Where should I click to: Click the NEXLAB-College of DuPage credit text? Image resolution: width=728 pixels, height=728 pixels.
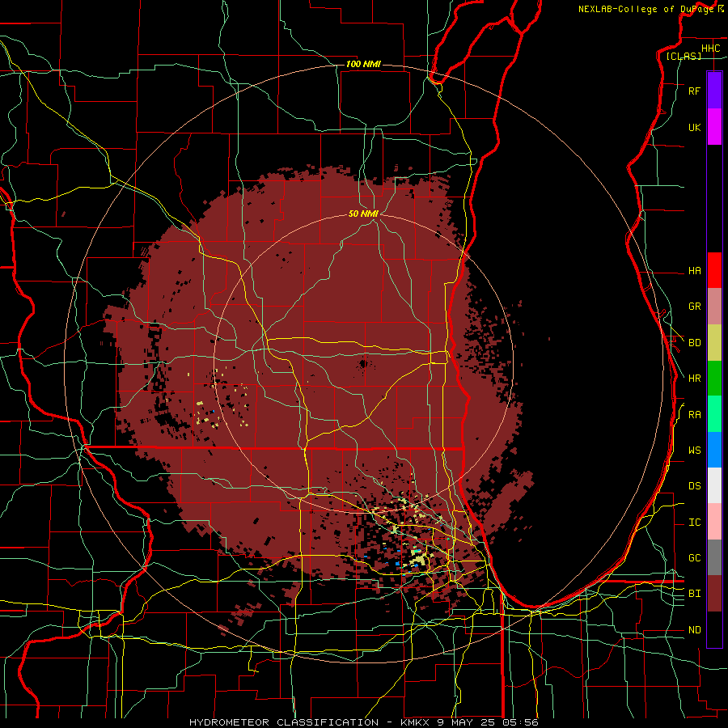(x=645, y=9)
